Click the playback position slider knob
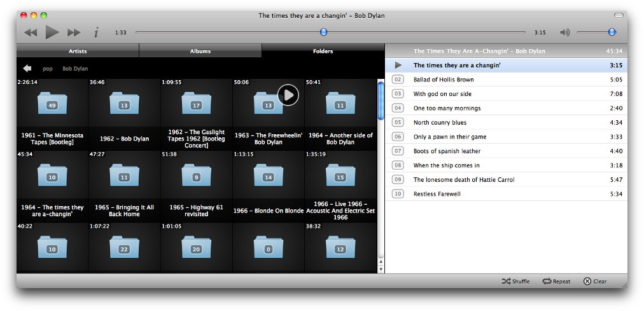This screenshot has height=311, width=644. click(x=324, y=32)
